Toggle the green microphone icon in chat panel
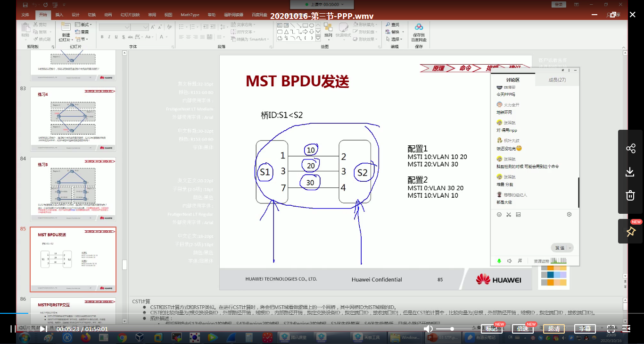The height and width of the screenshot is (344, 644). pyautogui.click(x=499, y=260)
